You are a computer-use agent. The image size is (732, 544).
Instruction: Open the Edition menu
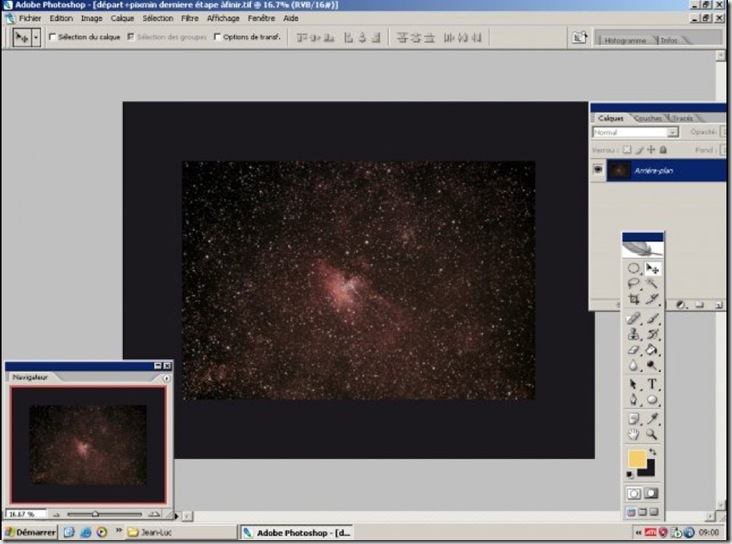[61, 18]
